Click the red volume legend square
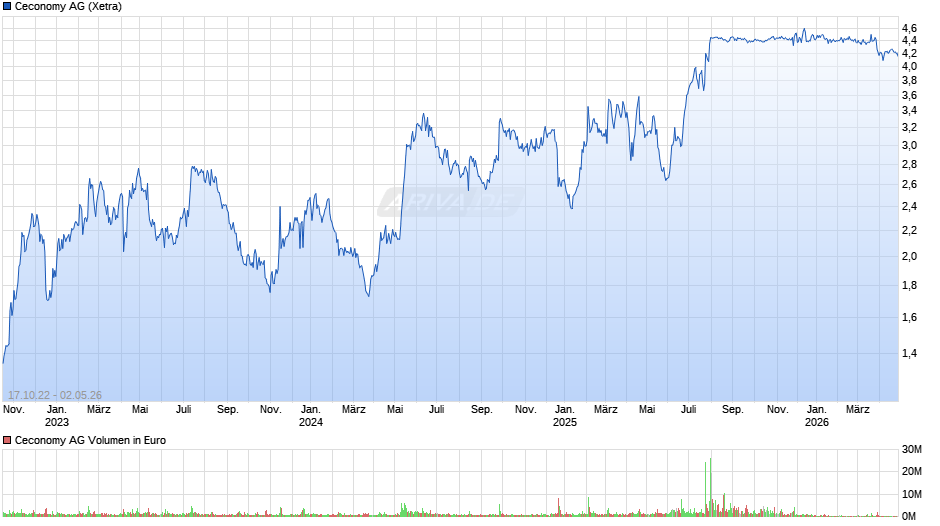 tap(7, 440)
